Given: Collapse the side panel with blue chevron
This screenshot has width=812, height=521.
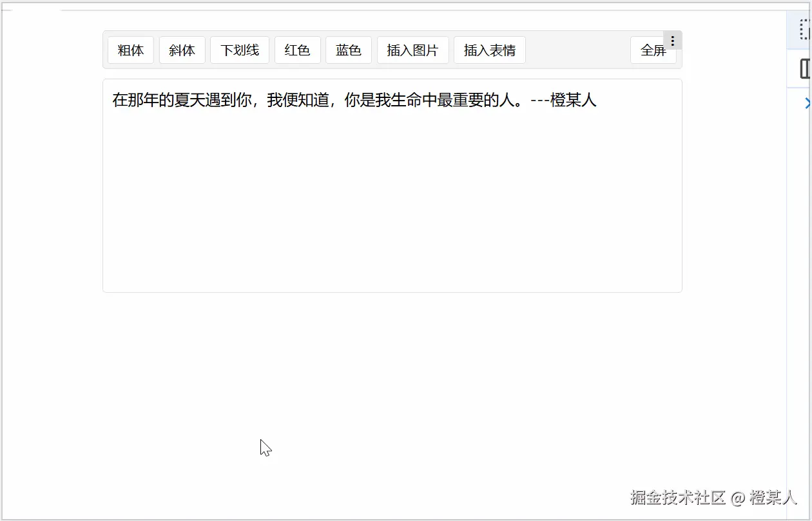Looking at the screenshot, I should (808, 103).
